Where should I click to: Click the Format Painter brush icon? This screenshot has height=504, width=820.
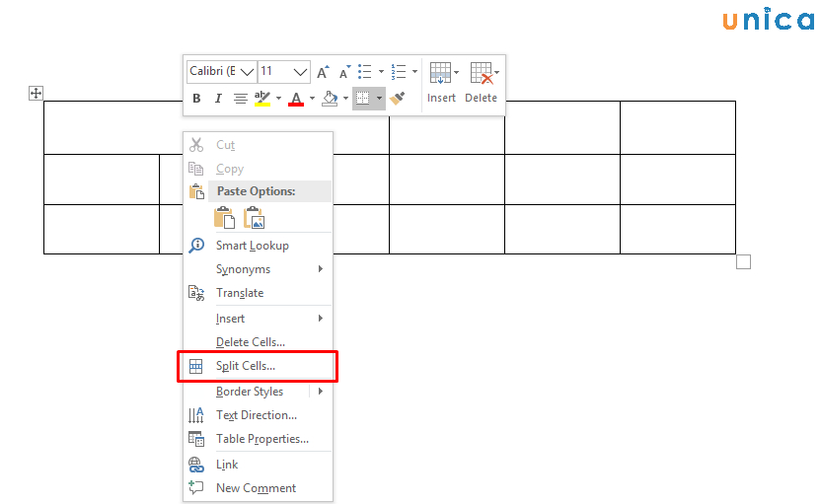397,99
